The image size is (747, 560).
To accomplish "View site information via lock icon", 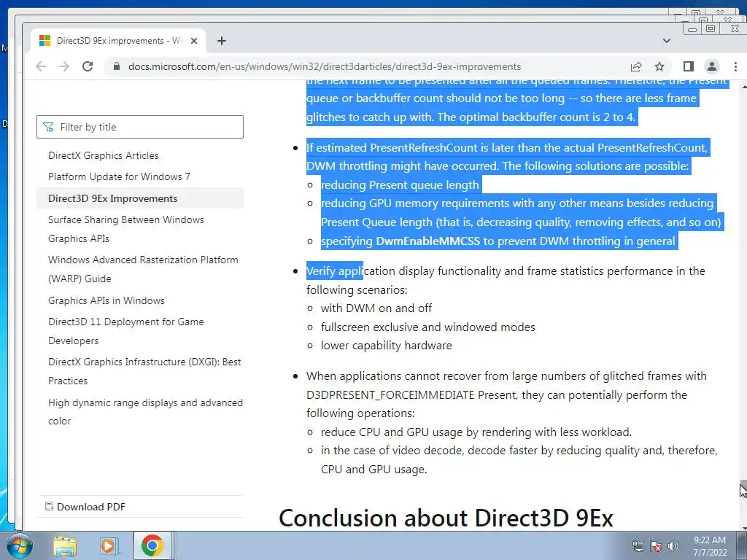I will [116, 66].
